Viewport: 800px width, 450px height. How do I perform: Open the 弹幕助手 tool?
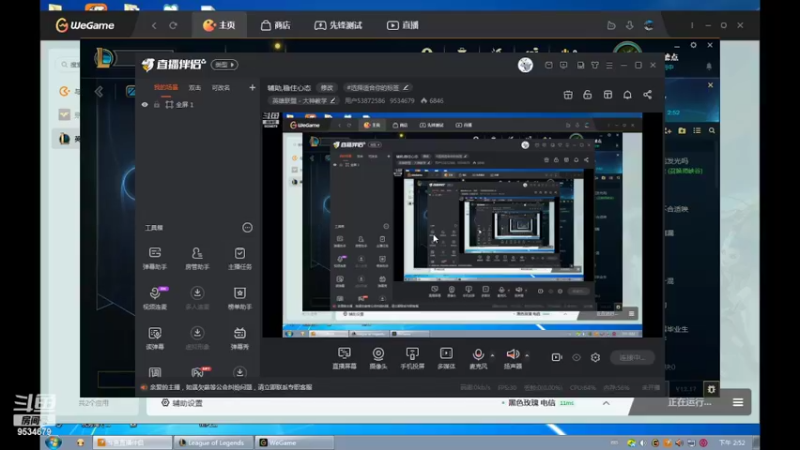(155, 258)
